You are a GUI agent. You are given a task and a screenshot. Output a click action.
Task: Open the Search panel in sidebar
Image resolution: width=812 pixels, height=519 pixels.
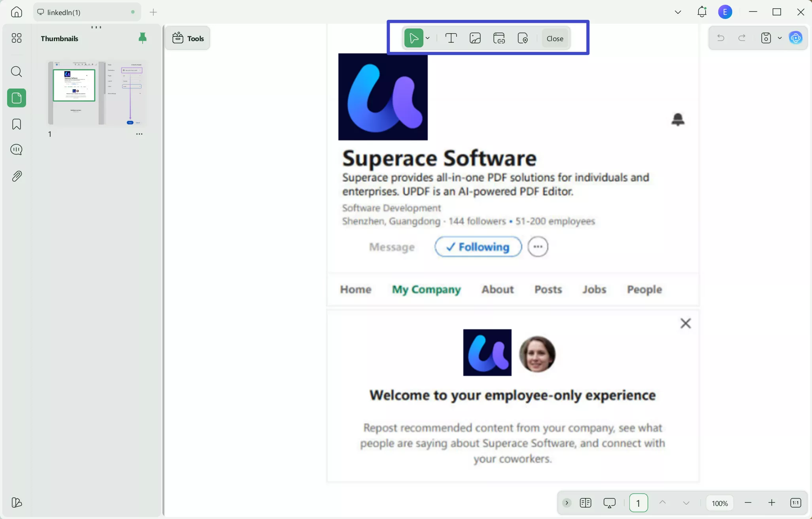click(16, 72)
